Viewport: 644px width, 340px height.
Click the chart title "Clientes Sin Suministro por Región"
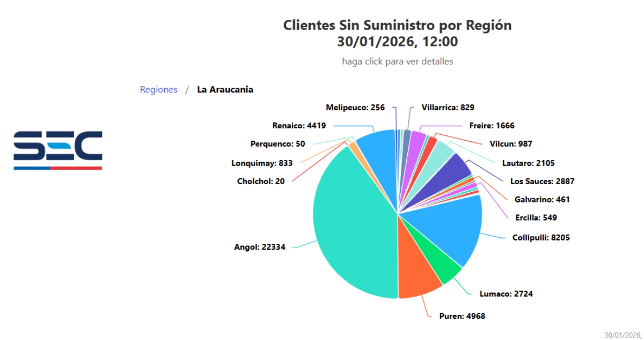[x=397, y=25]
